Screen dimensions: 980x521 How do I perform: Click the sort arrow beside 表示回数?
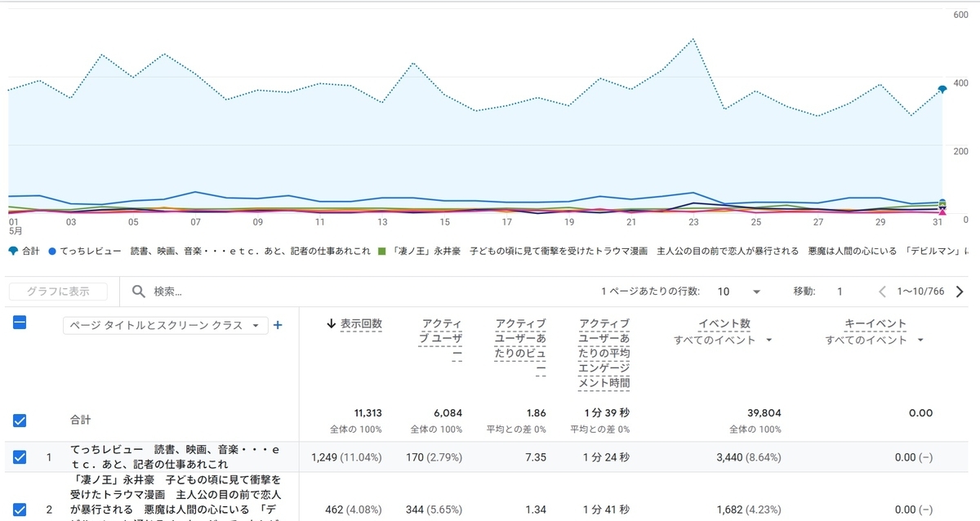tap(331, 324)
